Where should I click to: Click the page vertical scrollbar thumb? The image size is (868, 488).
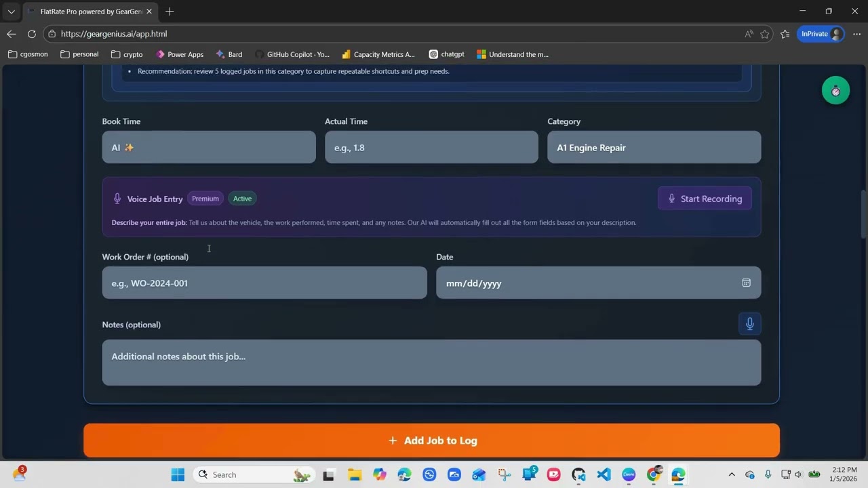(863, 214)
